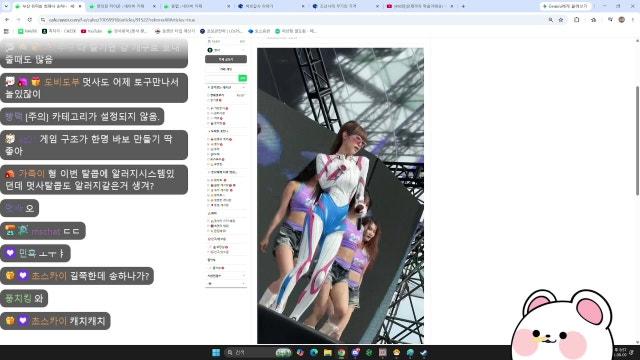Screen dimensions: 640x360
Task: Open the Steam icon in the taskbar
Action: pyautogui.click(x=424, y=352)
